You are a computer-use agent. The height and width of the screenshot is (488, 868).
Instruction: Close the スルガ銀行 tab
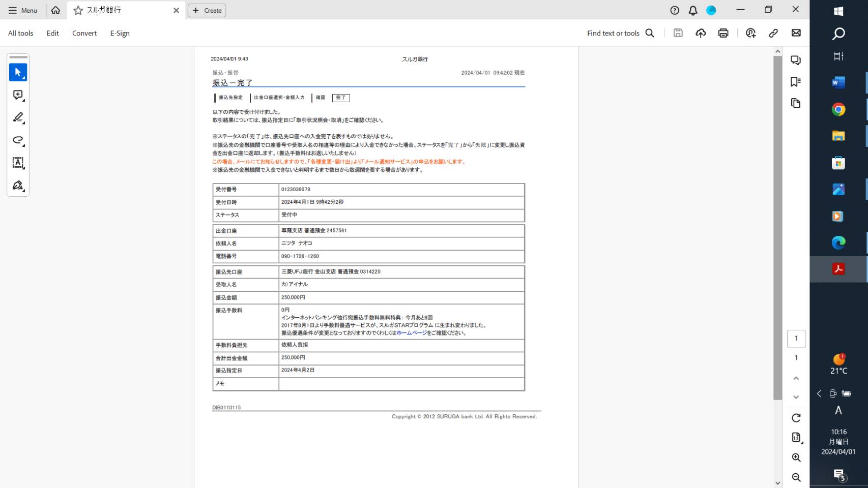coord(176,10)
